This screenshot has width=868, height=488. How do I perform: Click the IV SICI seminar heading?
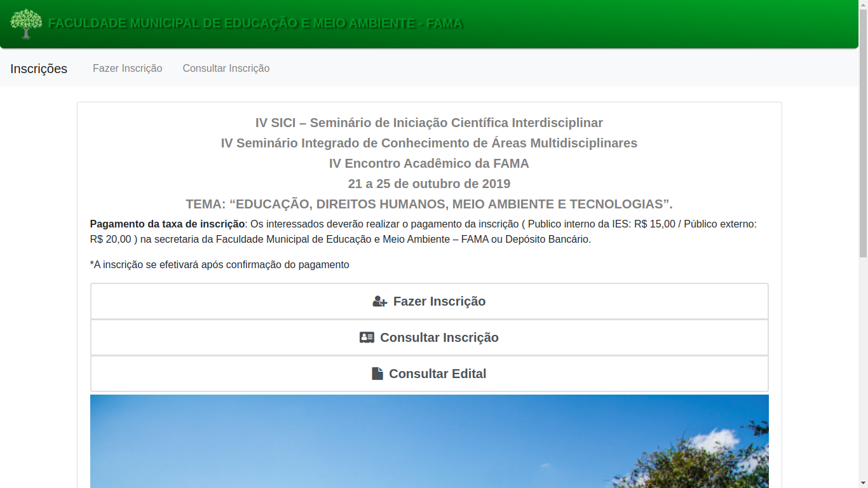tap(429, 123)
